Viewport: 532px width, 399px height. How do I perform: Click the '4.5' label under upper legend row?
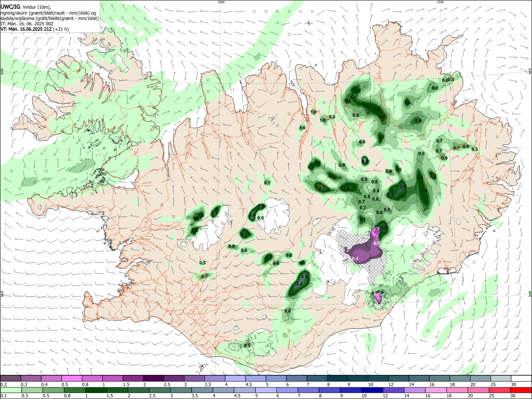point(248,384)
